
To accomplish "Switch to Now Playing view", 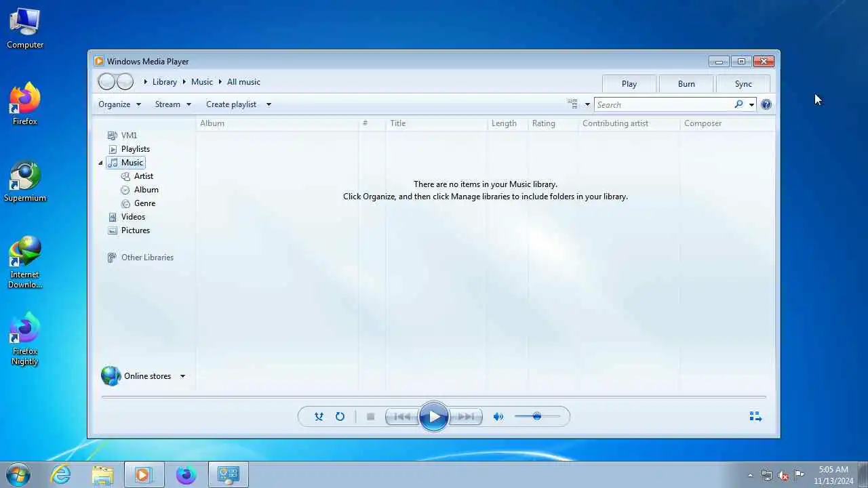I will click(755, 417).
